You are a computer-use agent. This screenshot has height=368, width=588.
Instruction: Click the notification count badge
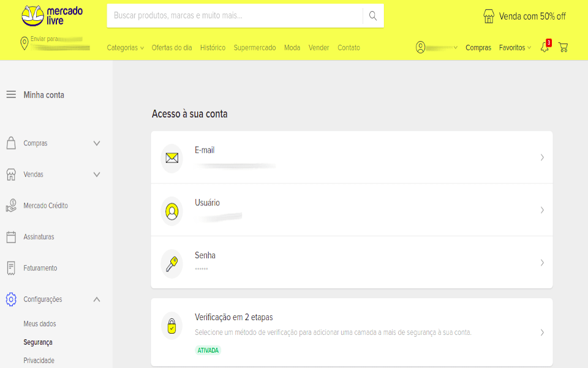549,43
